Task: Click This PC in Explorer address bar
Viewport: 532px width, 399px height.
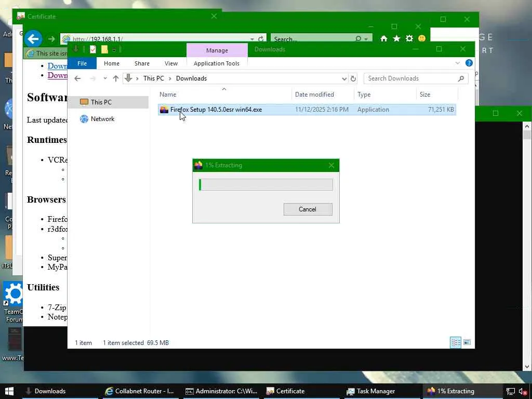Action: [x=153, y=78]
